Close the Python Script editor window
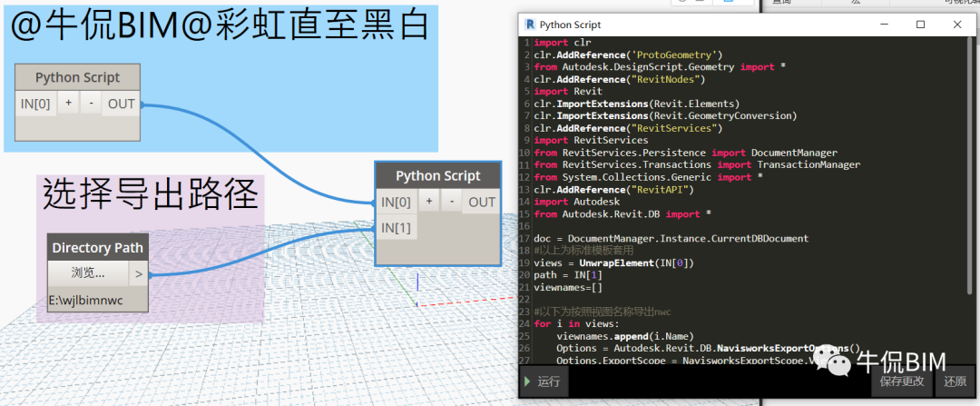 tap(957, 25)
